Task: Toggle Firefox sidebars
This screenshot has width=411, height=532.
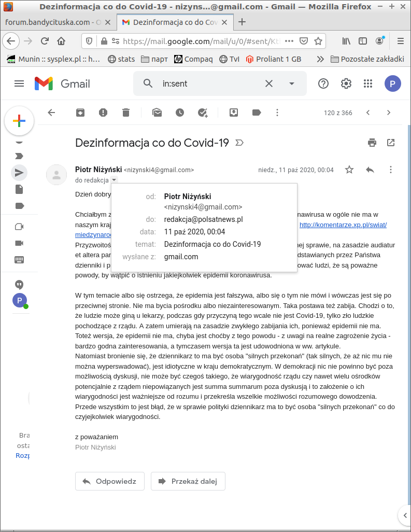Action: pyautogui.click(x=363, y=41)
